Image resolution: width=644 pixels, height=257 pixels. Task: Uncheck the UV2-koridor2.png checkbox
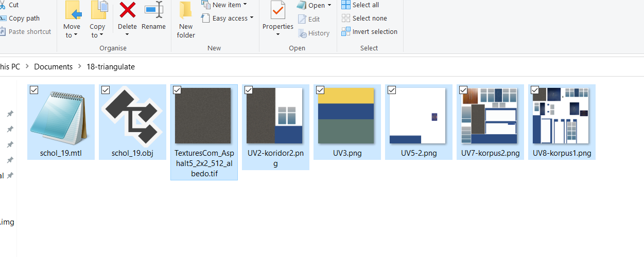pos(249,90)
